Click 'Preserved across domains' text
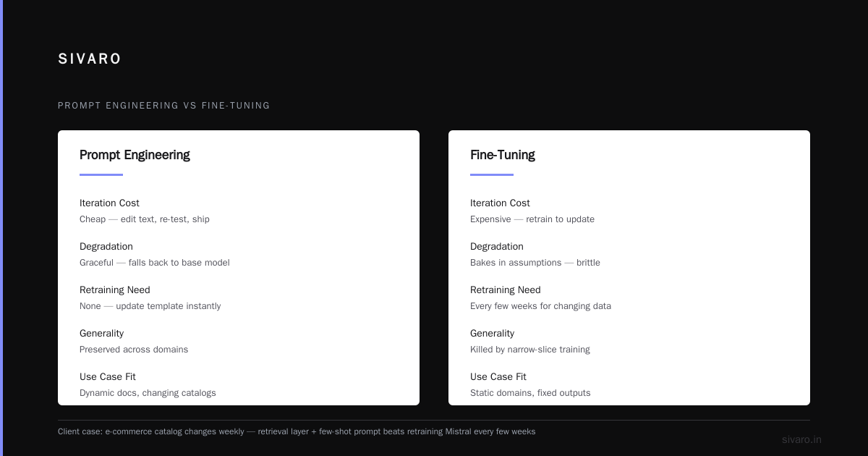The height and width of the screenshot is (456, 868). pyautogui.click(x=134, y=350)
